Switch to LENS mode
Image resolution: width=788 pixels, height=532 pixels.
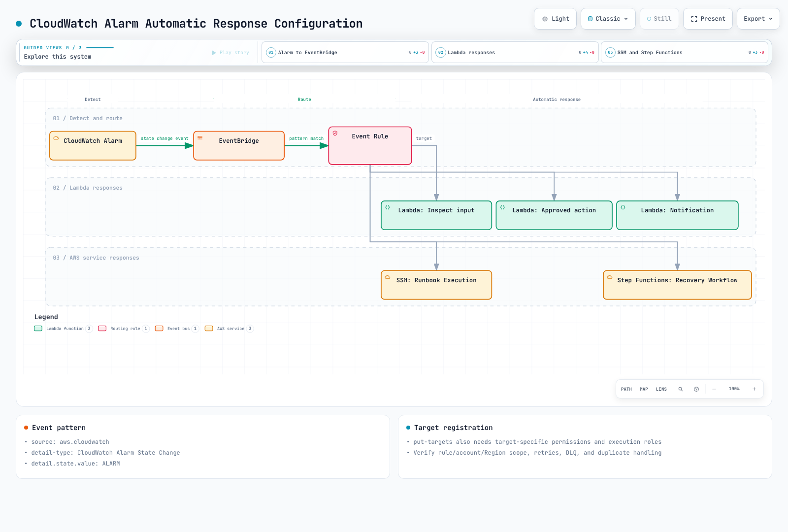[x=661, y=389]
